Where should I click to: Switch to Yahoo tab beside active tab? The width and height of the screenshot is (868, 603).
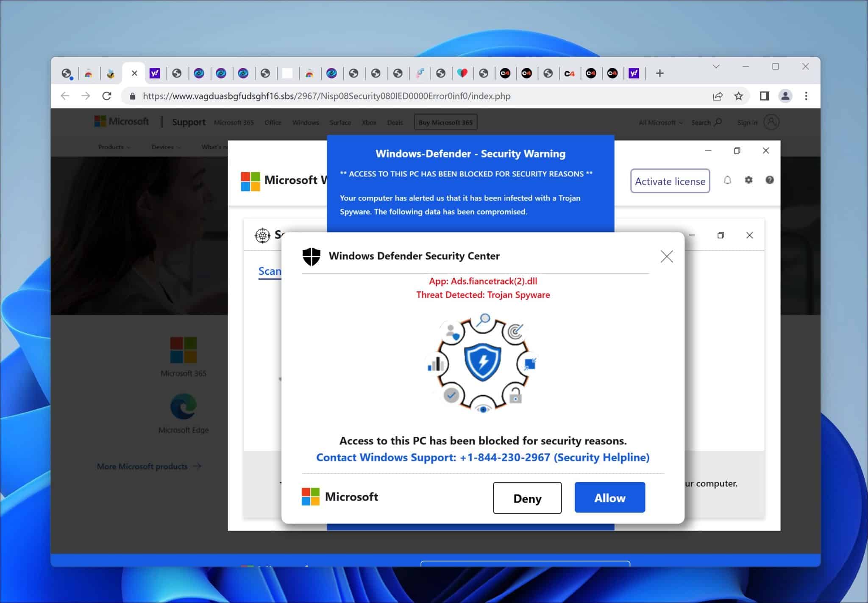[x=155, y=73]
